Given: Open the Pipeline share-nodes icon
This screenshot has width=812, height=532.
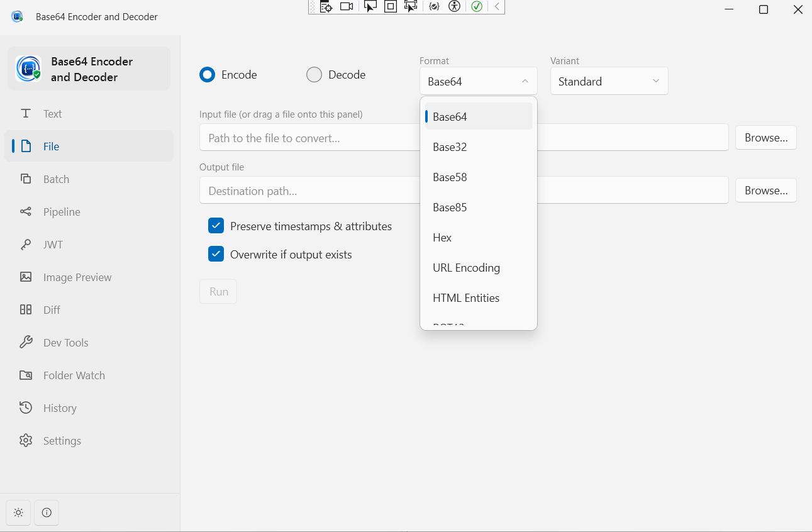Looking at the screenshot, I should click(26, 212).
